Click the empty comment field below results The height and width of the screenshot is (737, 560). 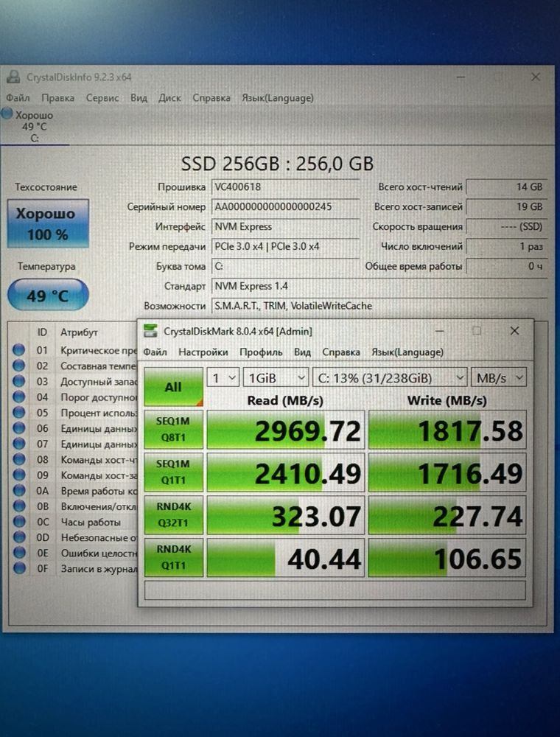coord(335,590)
